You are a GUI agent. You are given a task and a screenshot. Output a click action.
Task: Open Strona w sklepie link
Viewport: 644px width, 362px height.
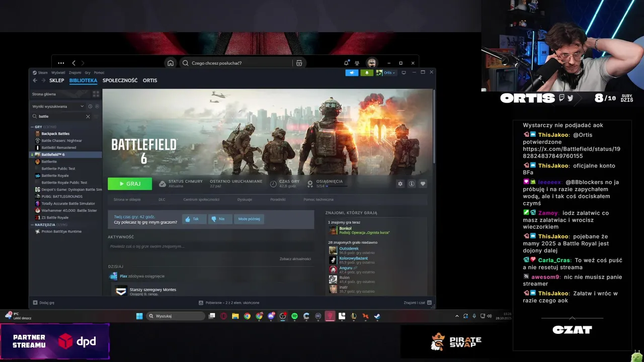127,200
